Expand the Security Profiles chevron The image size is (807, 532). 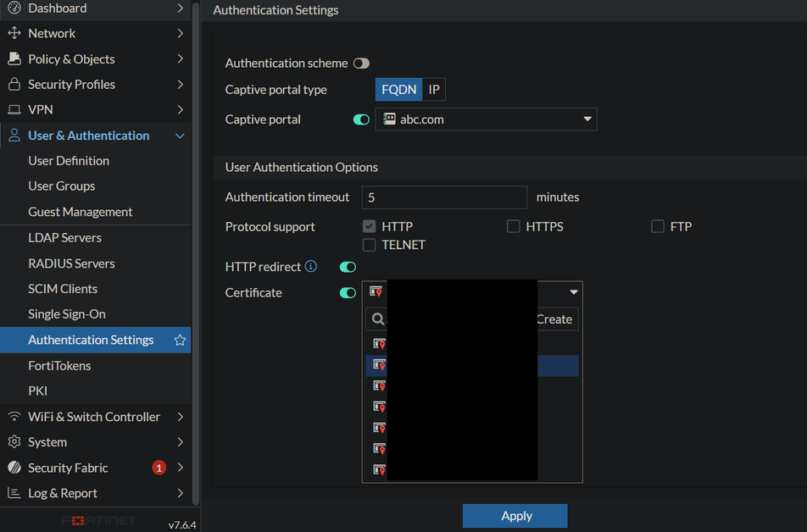(x=180, y=84)
